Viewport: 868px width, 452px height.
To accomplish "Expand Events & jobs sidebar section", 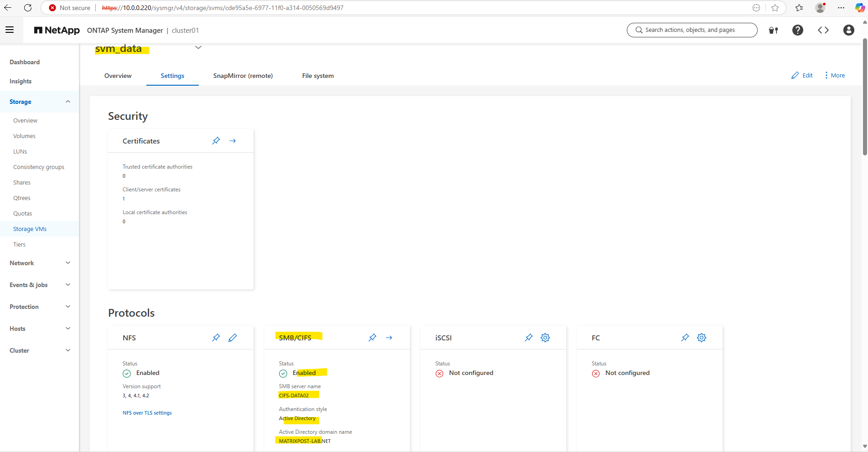I will click(68, 285).
